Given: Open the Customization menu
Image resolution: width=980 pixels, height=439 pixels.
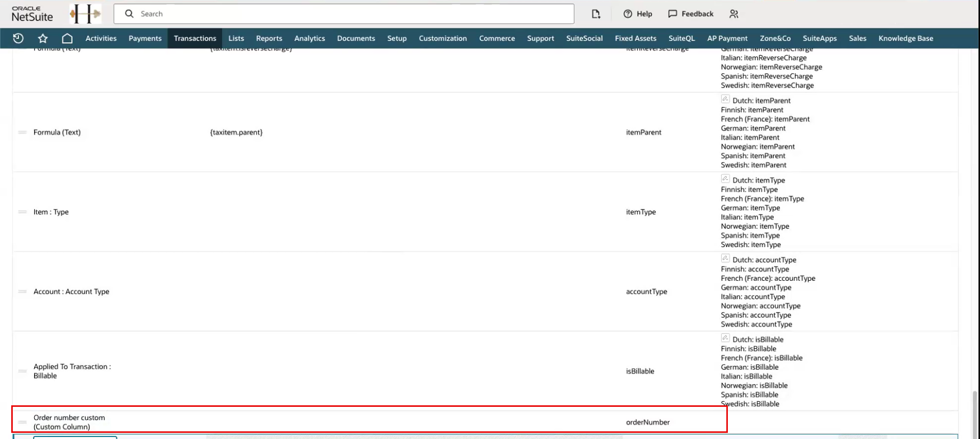Looking at the screenshot, I should (443, 38).
